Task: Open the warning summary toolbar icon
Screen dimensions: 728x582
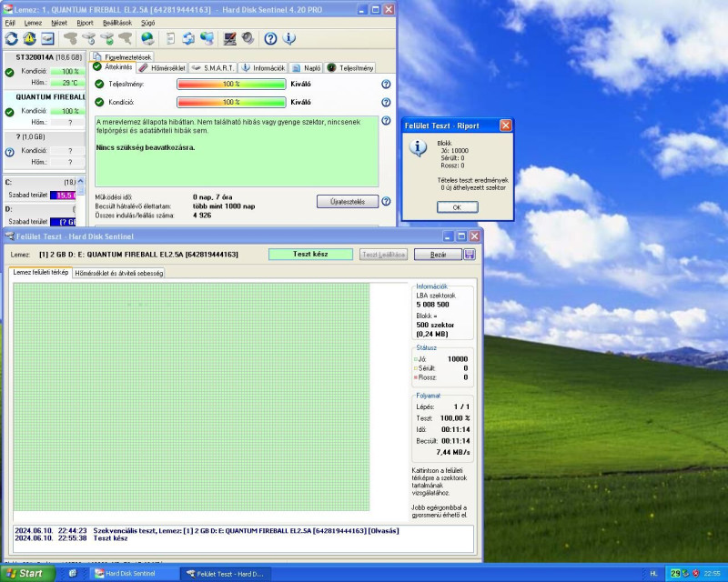Action: pyautogui.click(x=30, y=38)
